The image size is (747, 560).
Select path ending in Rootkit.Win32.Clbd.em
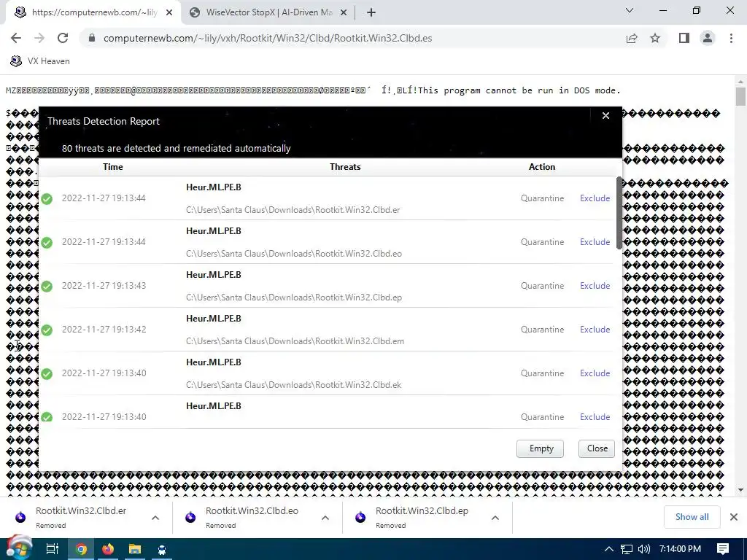pyautogui.click(x=295, y=341)
